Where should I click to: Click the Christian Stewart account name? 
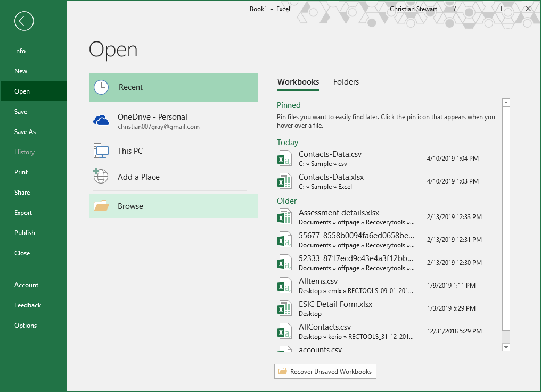pyautogui.click(x=413, y=9)
